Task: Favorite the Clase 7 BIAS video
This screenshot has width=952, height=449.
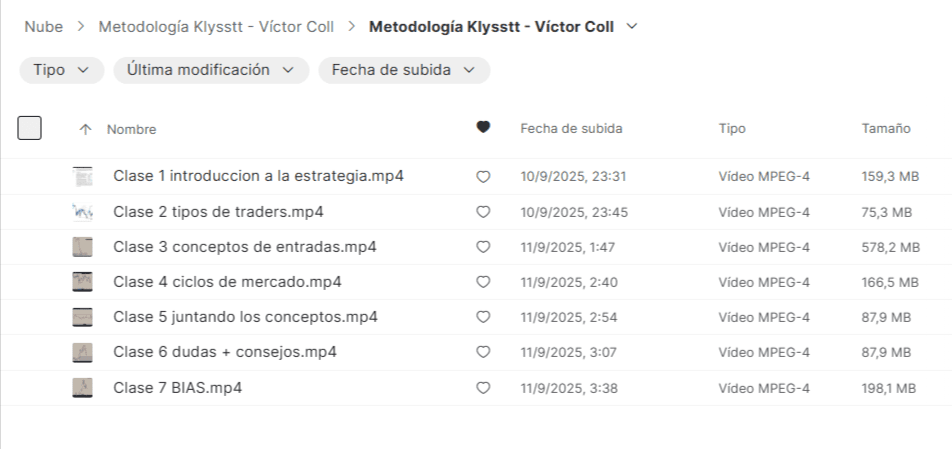Action: click(x=483, y=388)
